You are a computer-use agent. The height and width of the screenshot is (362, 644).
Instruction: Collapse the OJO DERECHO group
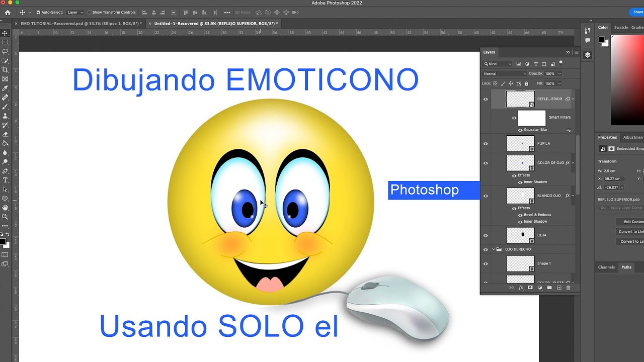[493, 249]
